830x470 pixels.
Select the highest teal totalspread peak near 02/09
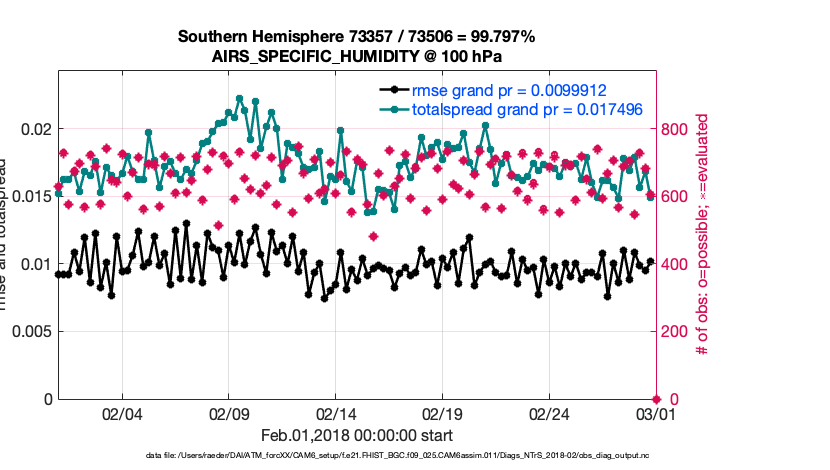pos(240,99)
